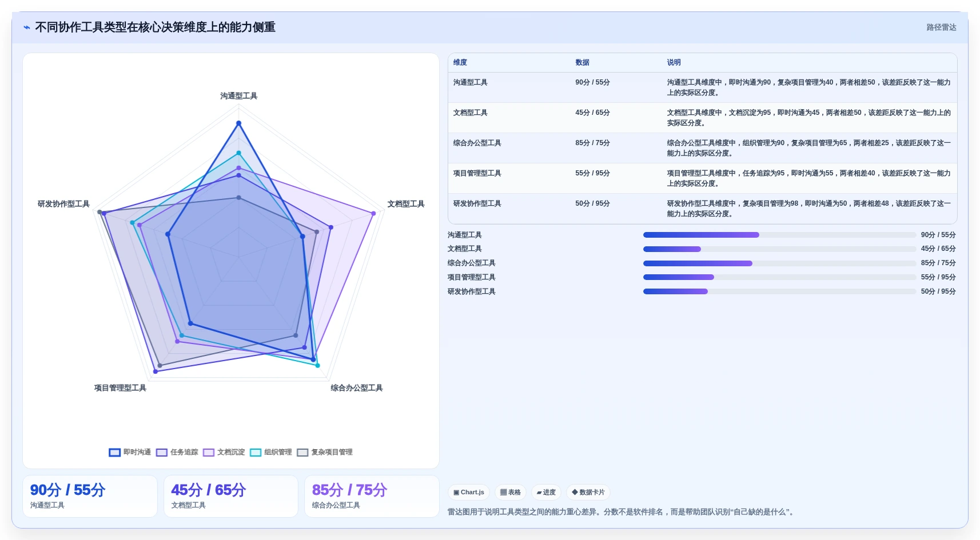Viewport: 980px width, 540px height.
Task: Select the 沟通型工具 table row name
Action: coord(471,82)
